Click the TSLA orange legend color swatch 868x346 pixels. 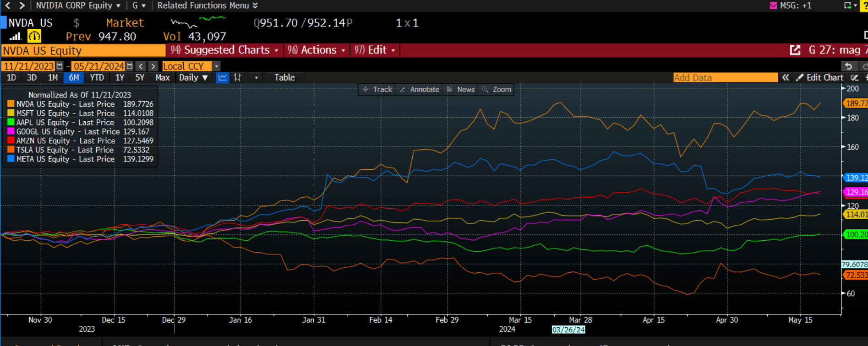pyautogui.click(x=11, y=150)
